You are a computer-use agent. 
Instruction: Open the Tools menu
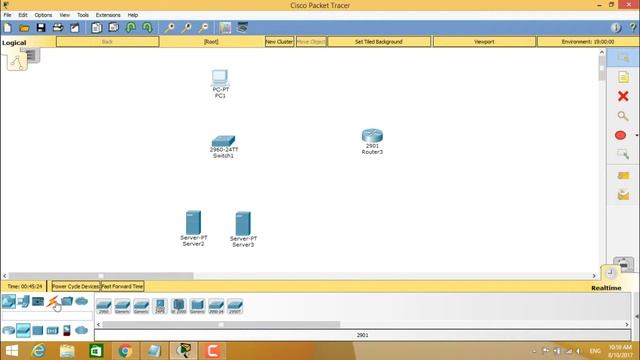point(83,15)
